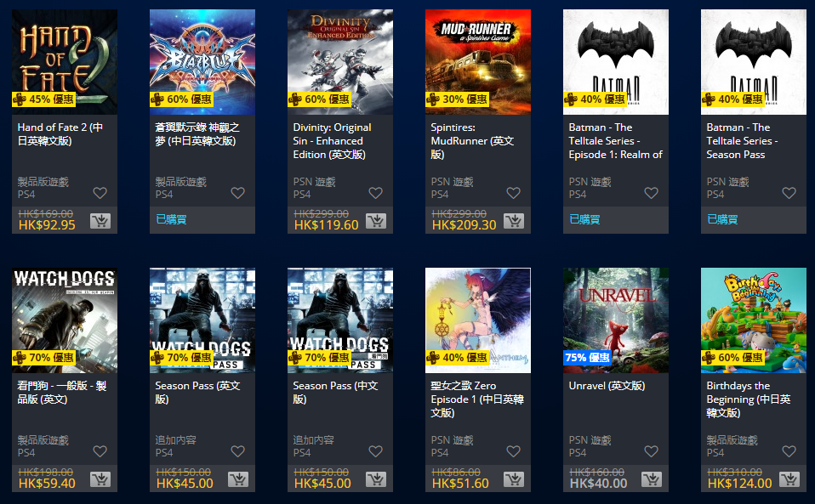This screenshot has height=504, width=815.
Task: Add 聖女之歌 Zero Episode 1 to cart
Action: (514, 479)
